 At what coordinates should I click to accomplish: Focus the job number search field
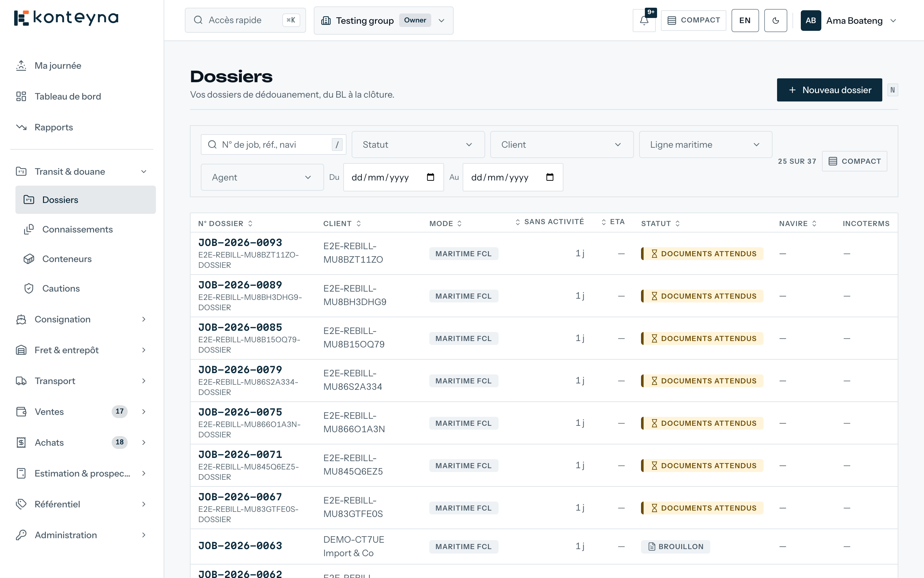273,144
